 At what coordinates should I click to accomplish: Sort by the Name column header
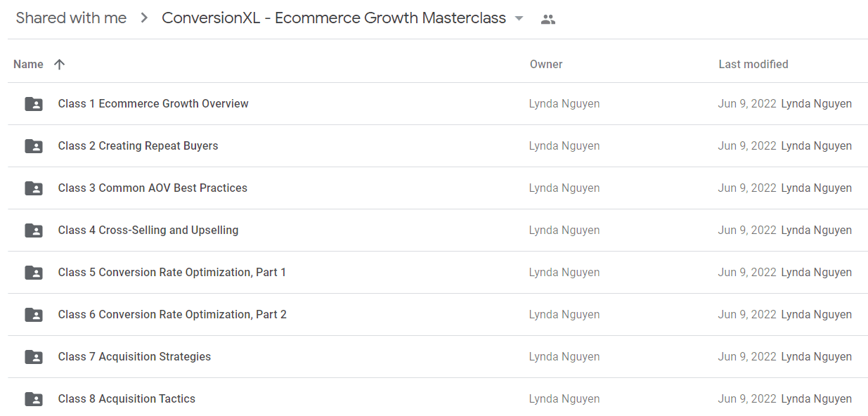point(28,65)
